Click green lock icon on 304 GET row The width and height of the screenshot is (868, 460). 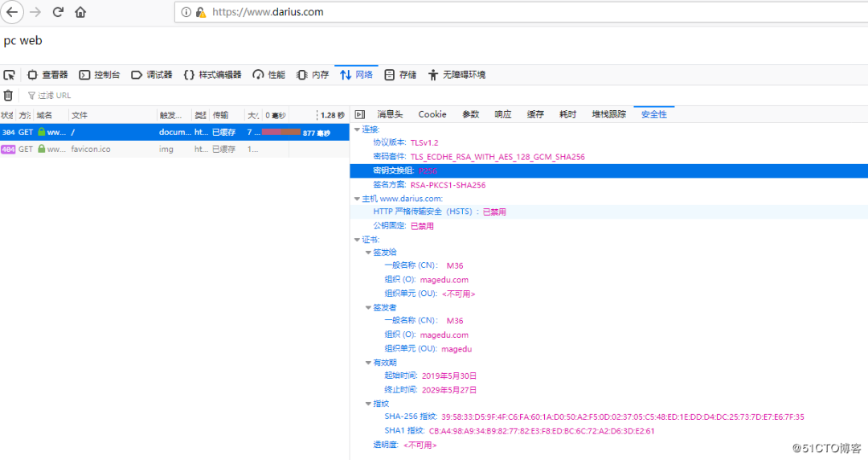[42, 132]
